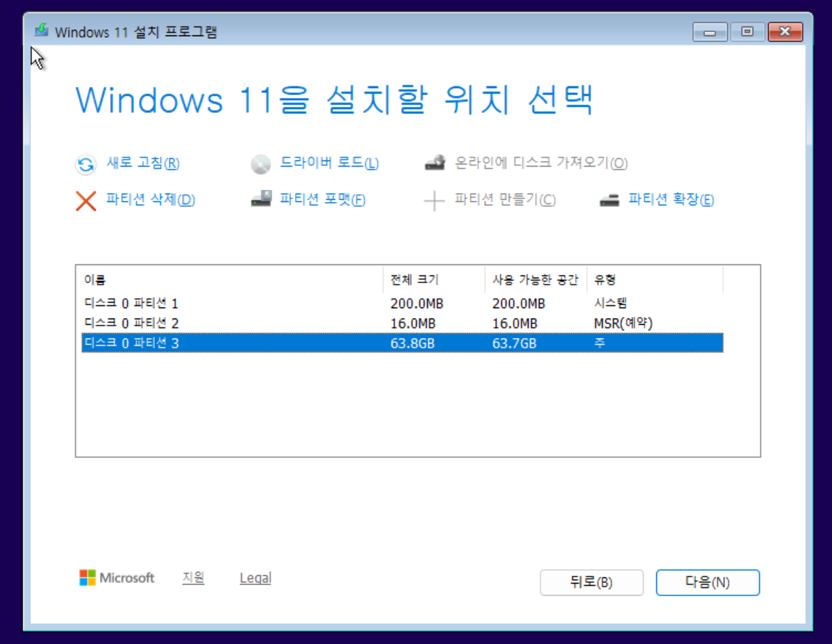
Task: Click the 파티션 확장(E) link
Action: [x=671, y=199]
